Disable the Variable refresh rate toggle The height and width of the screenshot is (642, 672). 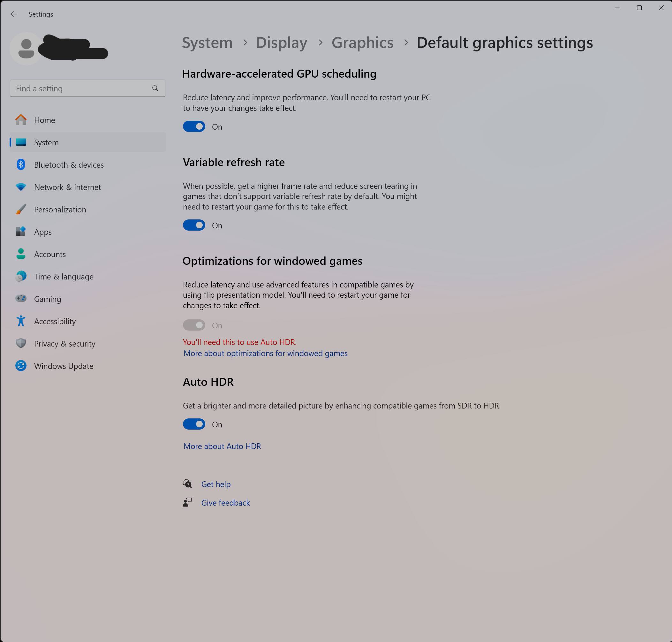(194, 225)
